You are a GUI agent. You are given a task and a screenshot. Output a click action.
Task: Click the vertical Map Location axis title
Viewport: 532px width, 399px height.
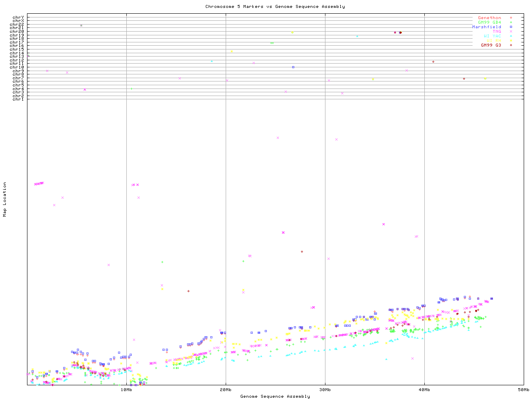tap(5, 199)
